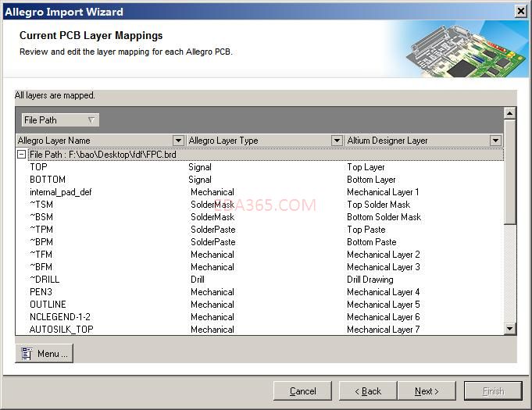
Task: Click the scrollbar up arrow
Action: tap(509, 113)
